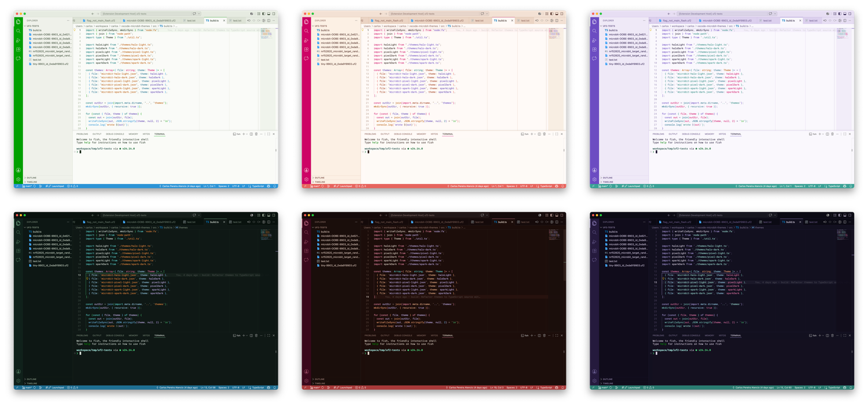Open Accounts menu in green light window

pos(19,170)
